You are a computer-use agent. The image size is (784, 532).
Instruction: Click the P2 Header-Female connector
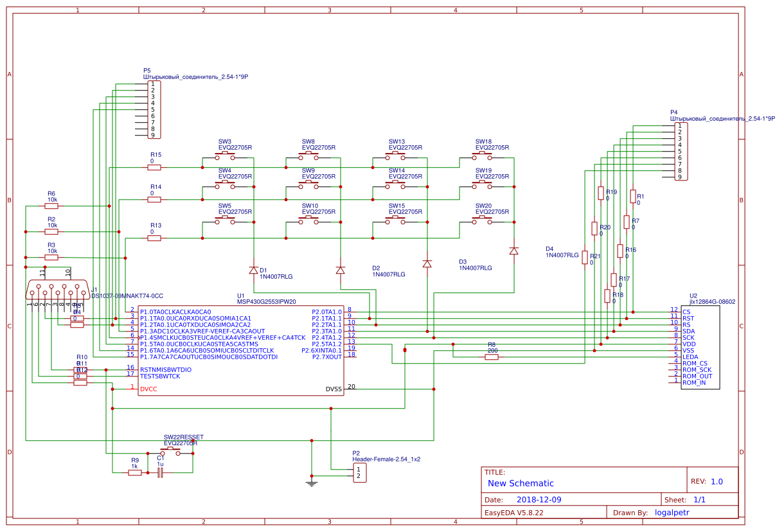click(x=360, y=472)
